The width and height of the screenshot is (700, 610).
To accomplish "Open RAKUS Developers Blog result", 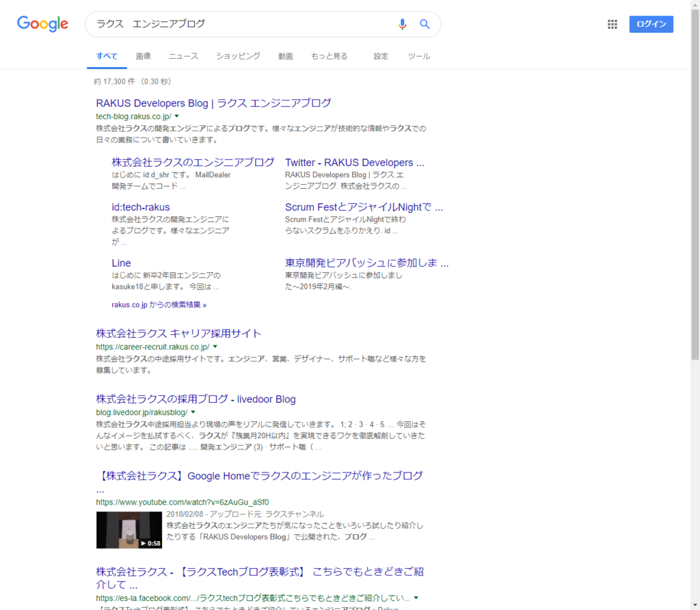I will (x=213, y=103).
